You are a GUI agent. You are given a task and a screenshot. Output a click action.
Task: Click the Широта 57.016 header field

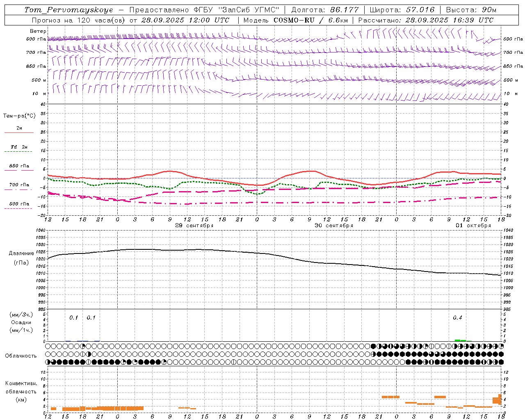pos(402,10)
